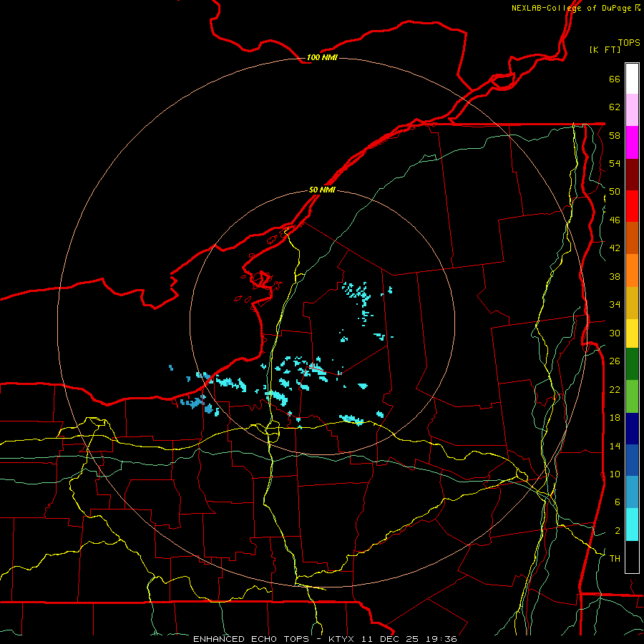Select the dark red legend swatch
Image resolution: width=644 pixels, height=644 pixels.
click(632, 174)
